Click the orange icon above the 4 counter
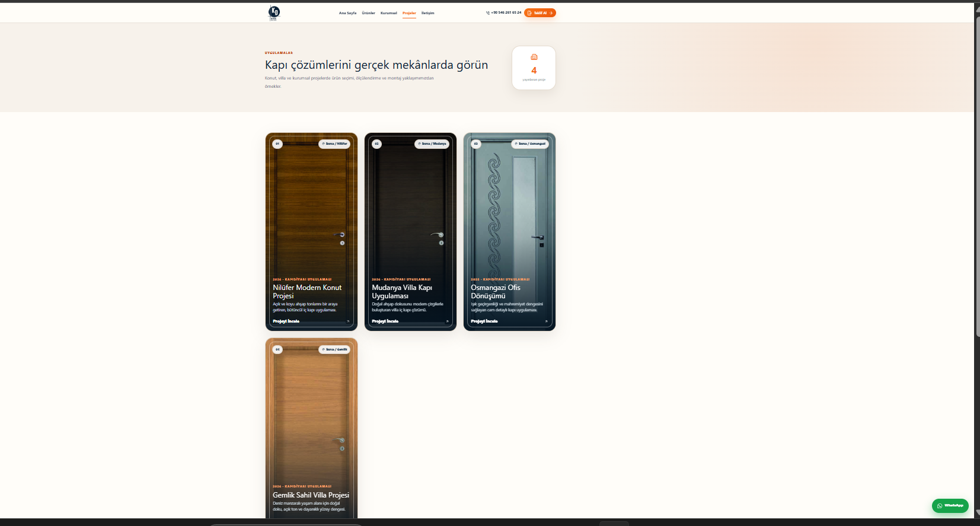Image resolution: width=980 pixels, height=526 pixels. [x=534, y=57]
